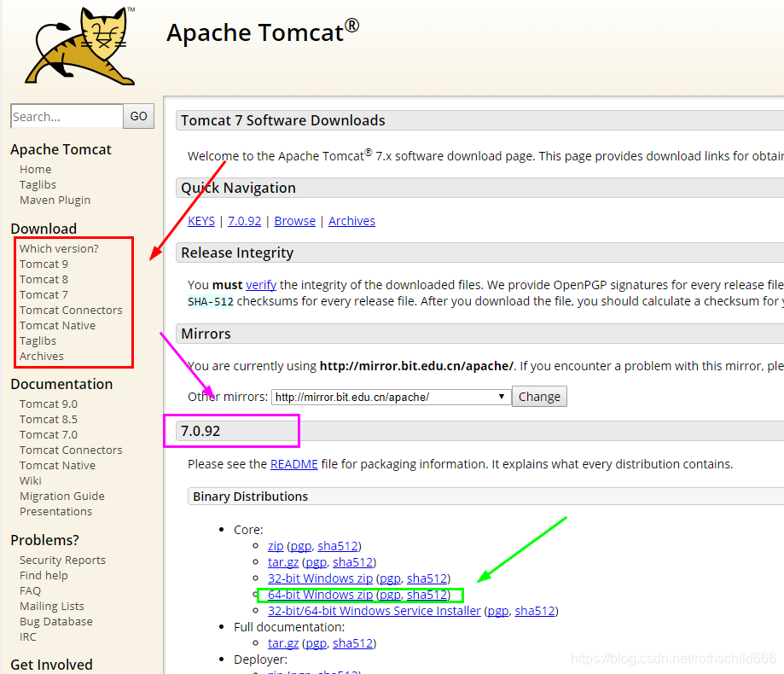This screenshot has width=784, height=674.
Task: Open the Mailing Lists link
Action: click(x=52, y=607)
